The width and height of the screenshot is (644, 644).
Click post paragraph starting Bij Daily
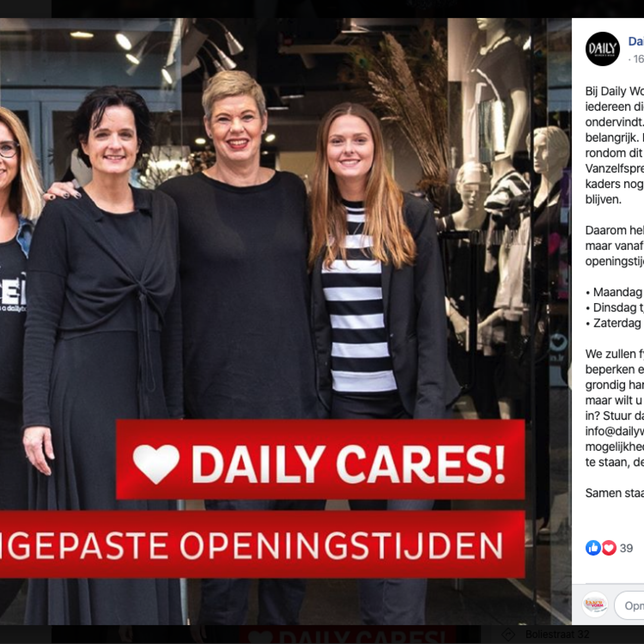tap(615, 145)
